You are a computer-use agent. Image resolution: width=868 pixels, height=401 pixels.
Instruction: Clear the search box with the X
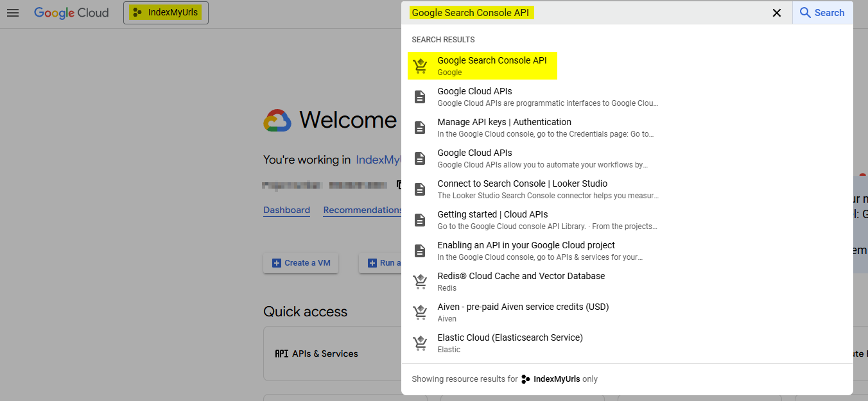pos(777,13)
